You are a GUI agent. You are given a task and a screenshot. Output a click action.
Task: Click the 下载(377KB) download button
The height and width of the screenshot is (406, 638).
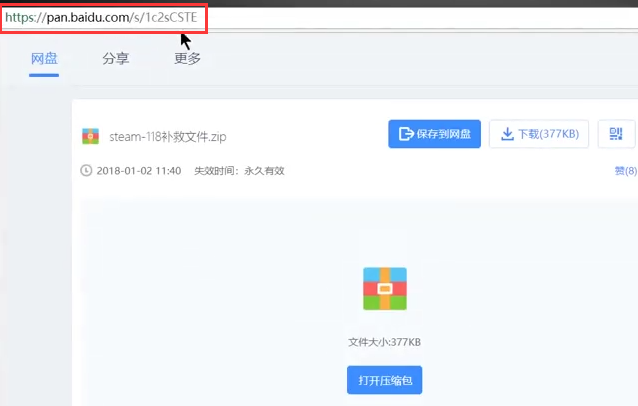(x=539, y=134)
